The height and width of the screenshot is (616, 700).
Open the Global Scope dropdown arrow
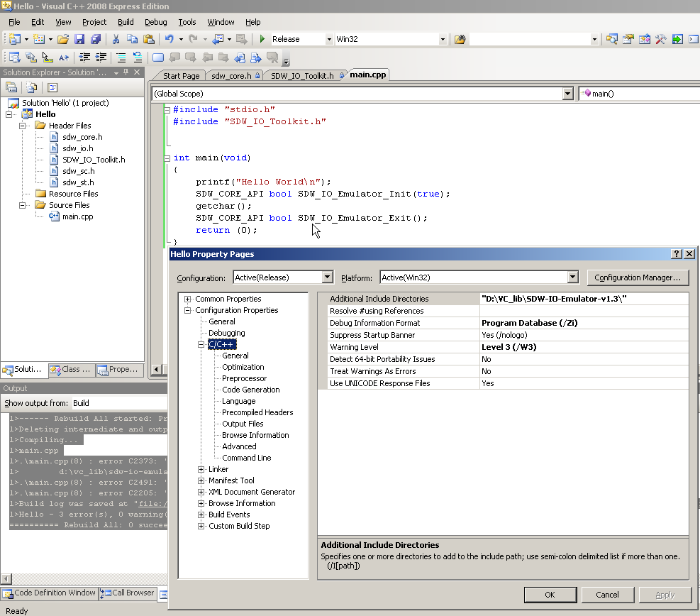pos(567,94)
